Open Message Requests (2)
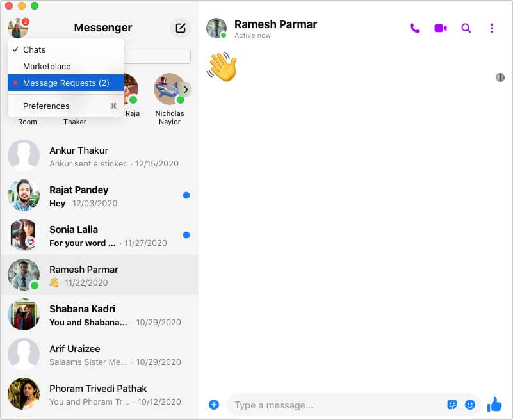513x420 pixels. coord(66,83)
